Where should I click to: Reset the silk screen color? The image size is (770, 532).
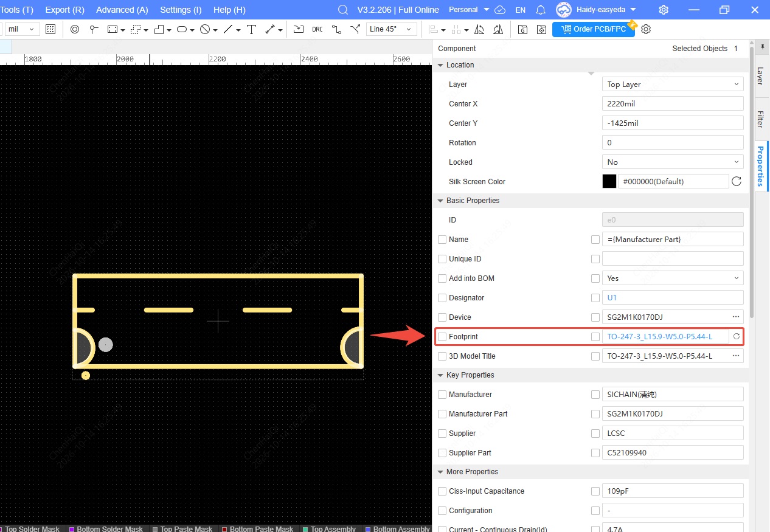pyautogui.click(x=737, y=181)
